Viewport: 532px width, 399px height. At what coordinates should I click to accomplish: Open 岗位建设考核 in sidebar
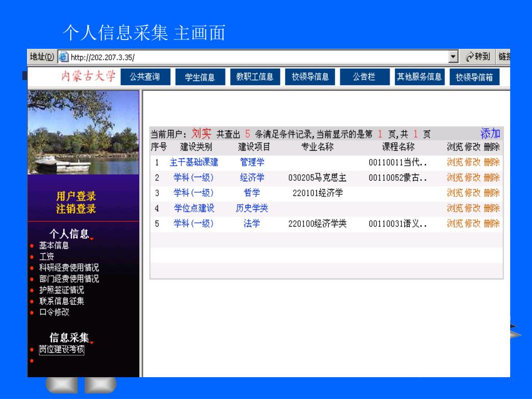click(x=62, y=349)
